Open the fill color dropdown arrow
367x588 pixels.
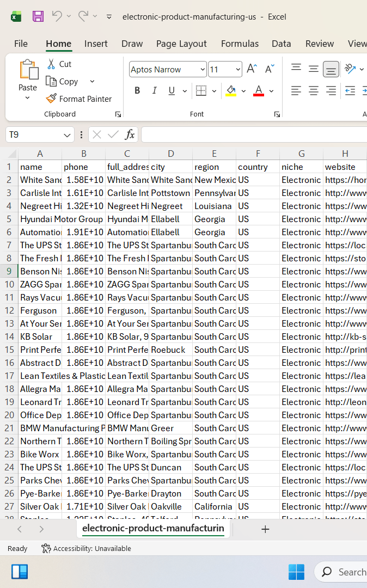[243, 91]
